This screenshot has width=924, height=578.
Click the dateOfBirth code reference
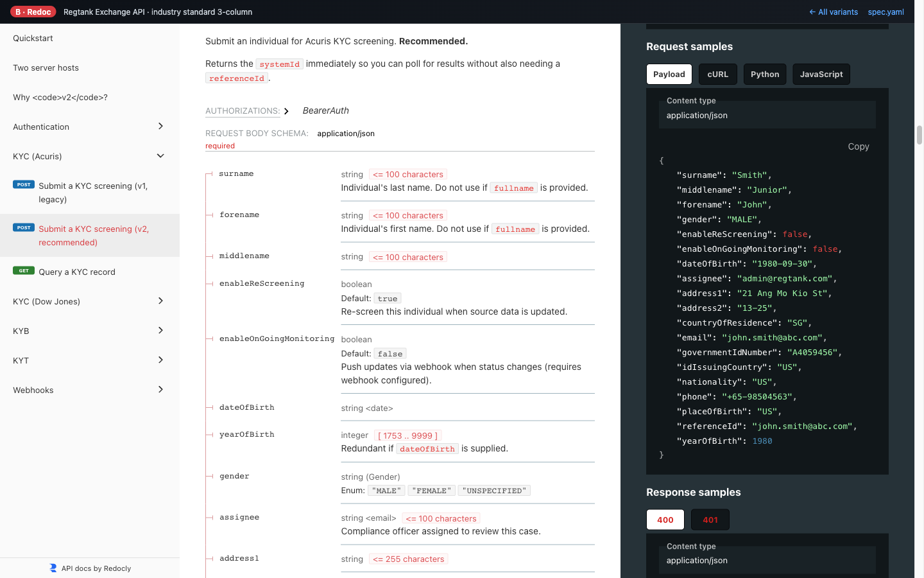[427, 449]
